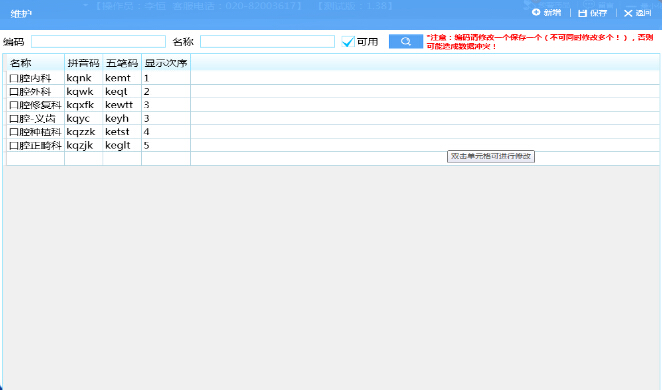Viewport: 662px width, 390px height.
Task: Click display order 1 in 口腔内科 row
Action: 166,78
